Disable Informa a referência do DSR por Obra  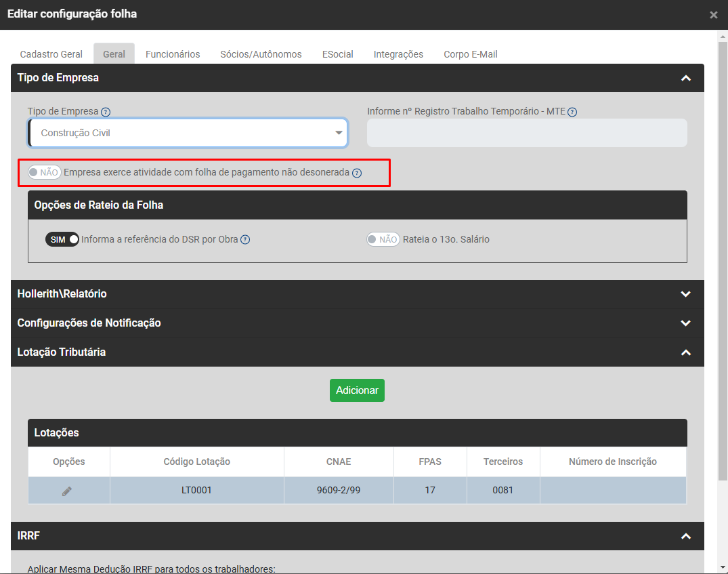coord(62,239)
